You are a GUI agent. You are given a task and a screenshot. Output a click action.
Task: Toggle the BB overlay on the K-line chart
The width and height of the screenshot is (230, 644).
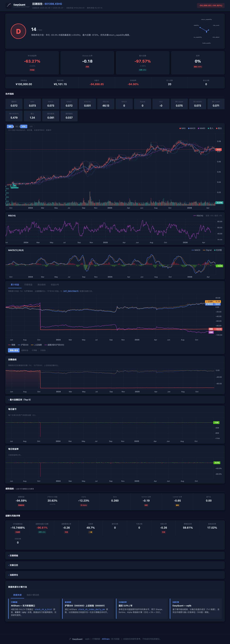click(x=17, y=126)
